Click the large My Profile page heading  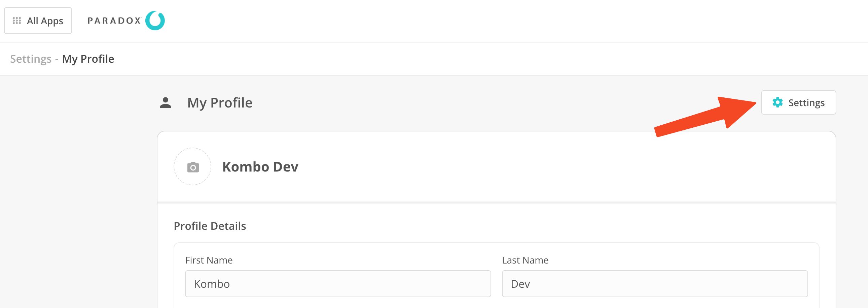point(220,103)
